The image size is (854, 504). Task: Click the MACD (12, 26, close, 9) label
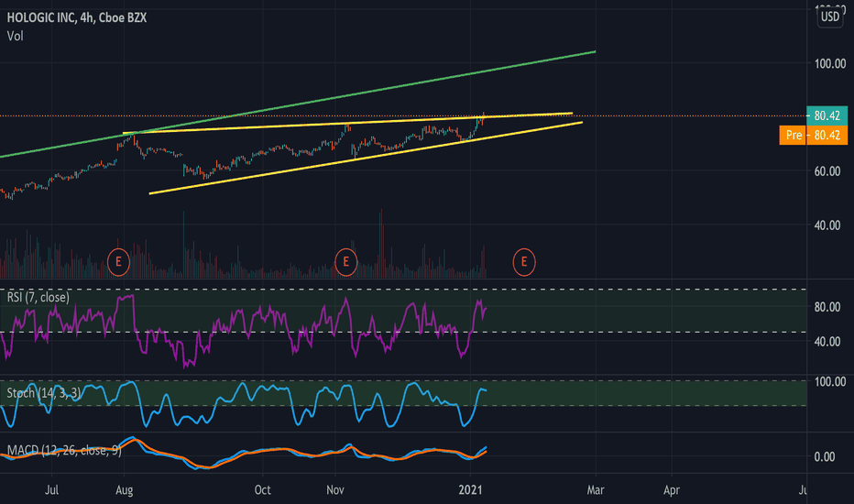click(64, 450)
